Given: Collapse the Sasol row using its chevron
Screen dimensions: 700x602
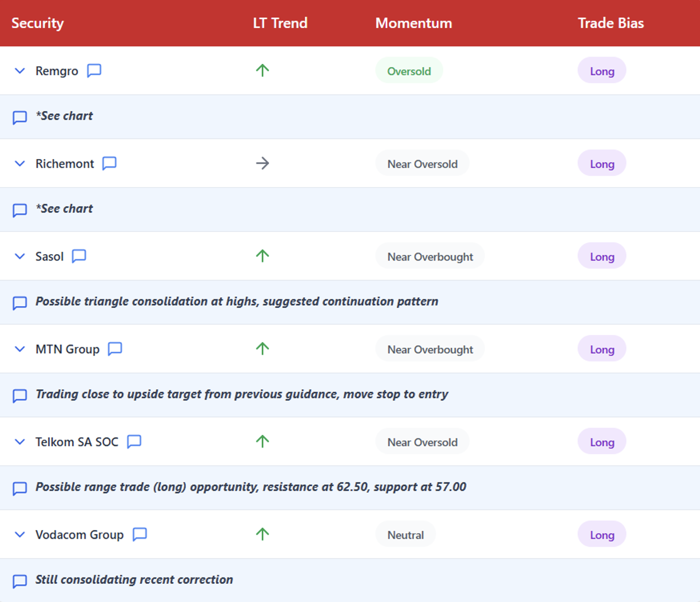Looking at the screenshot, I should click(20, 257).
